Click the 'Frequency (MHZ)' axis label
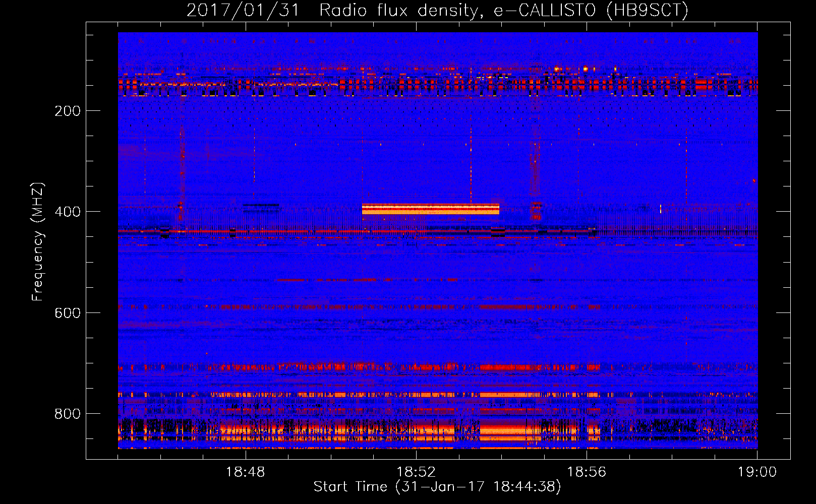 38,241
